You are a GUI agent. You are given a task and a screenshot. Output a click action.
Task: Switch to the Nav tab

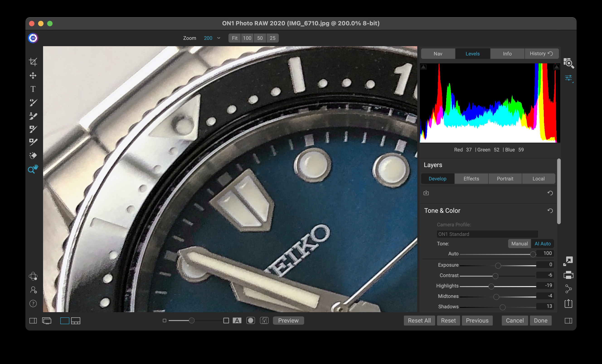point(438,54)
